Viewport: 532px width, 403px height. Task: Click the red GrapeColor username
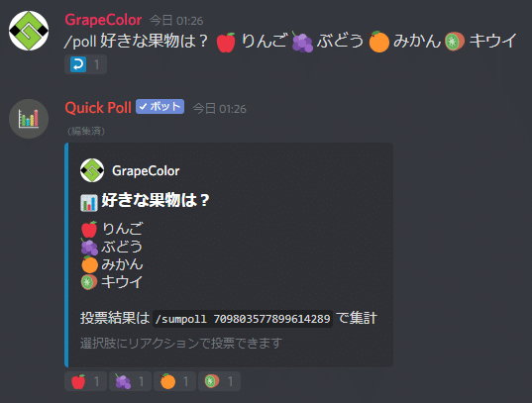click(x=103, y=20)
